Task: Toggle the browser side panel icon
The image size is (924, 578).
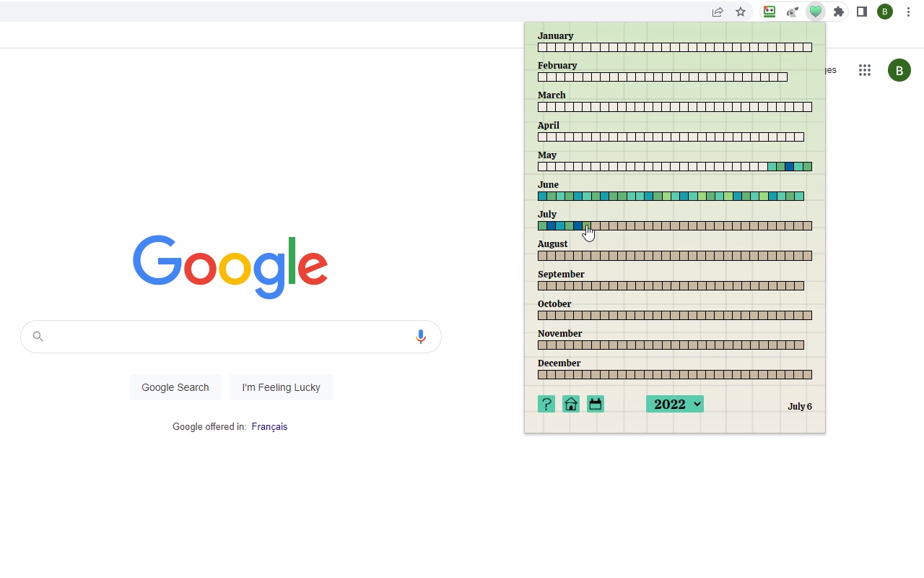Action: pyautogui.click(x=862, y=12)
